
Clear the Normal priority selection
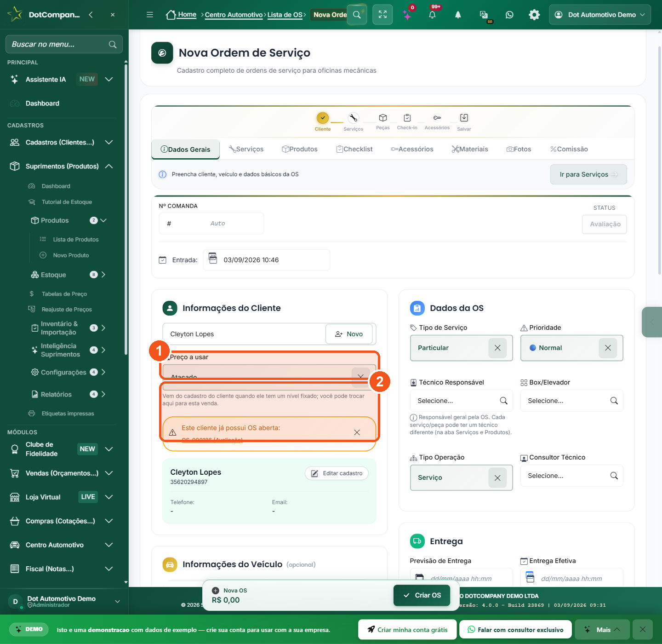[608, 348]
